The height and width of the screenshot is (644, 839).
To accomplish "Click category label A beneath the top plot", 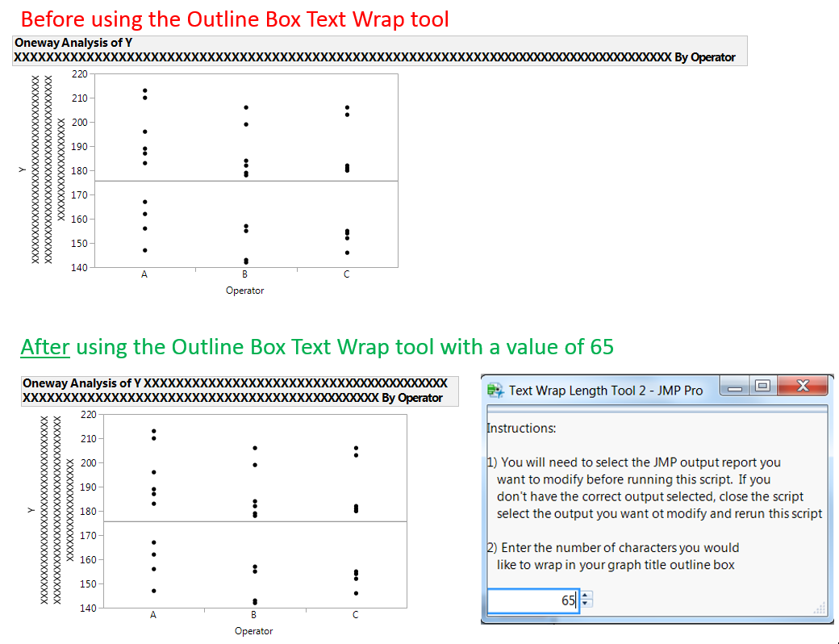I will coord(144,274).
